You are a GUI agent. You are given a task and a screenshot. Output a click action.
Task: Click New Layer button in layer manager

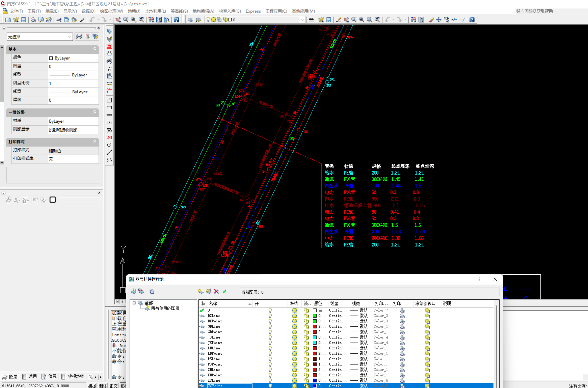(x=200, y=292)
